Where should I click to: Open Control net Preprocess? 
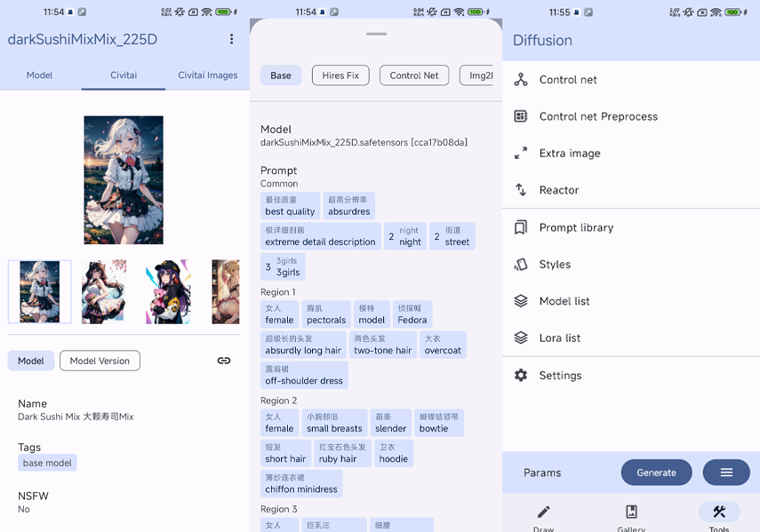tap(631, 116)
